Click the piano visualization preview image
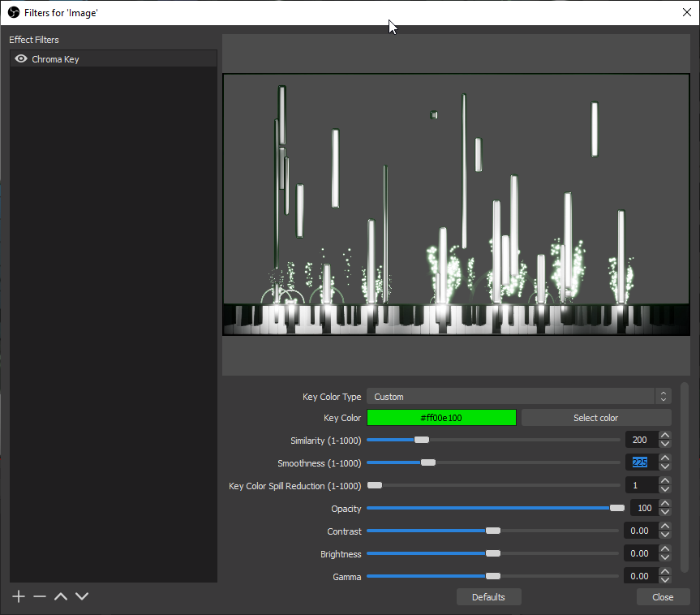This screenshot has height=615, width=700. coord(456,204)
